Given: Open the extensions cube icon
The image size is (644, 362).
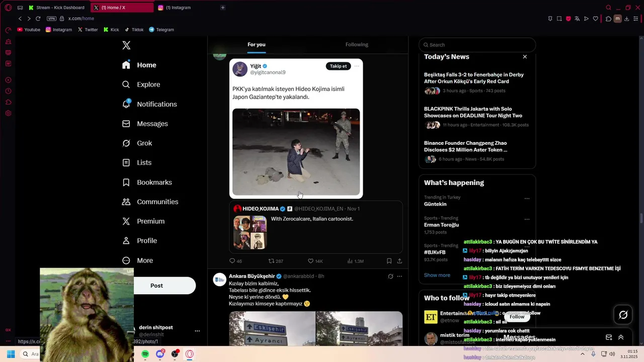Looking at the screenshot, I should (x=608, y=19).
